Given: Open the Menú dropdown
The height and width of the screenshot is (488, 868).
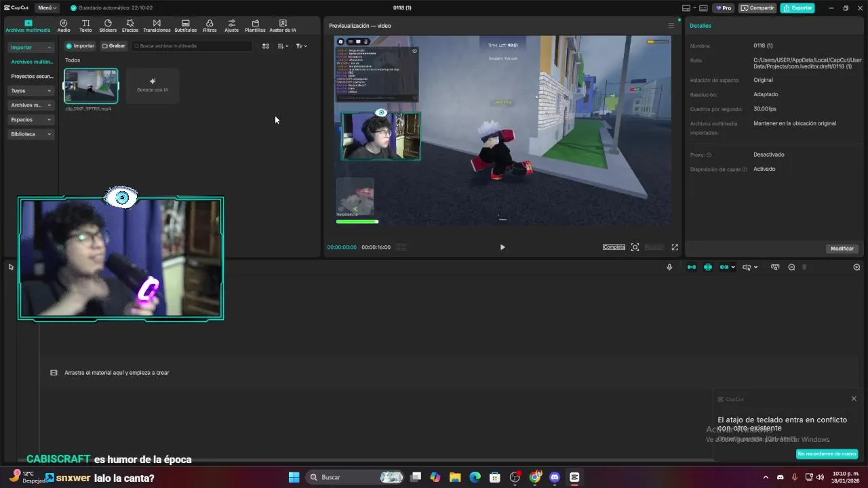Looking at the screenshot, I should tap(46, 8).
